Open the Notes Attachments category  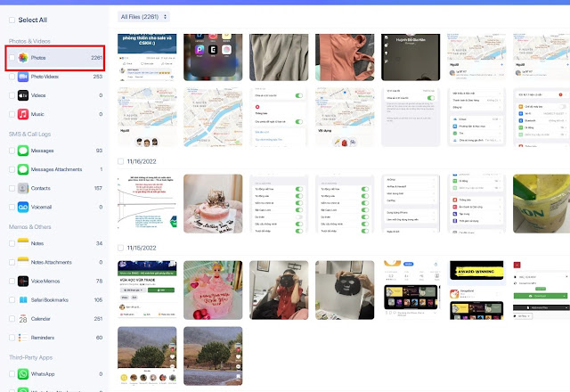(55, 262)
